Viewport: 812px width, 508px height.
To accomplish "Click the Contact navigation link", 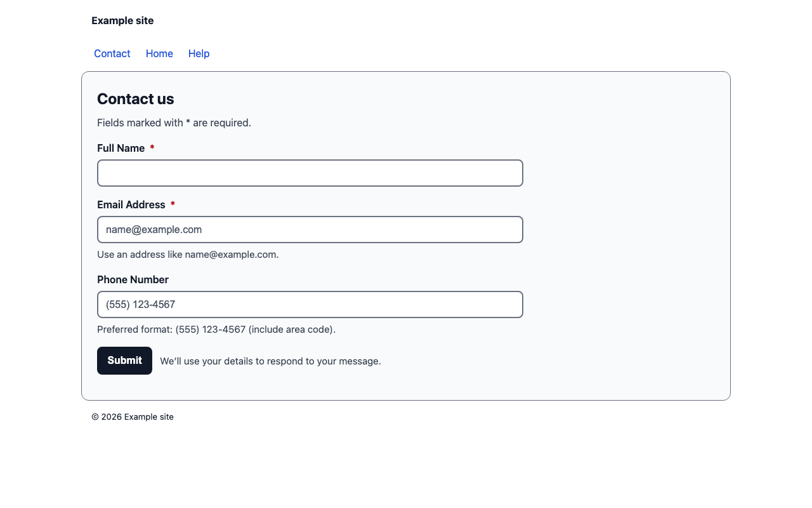I will [112, 53].
